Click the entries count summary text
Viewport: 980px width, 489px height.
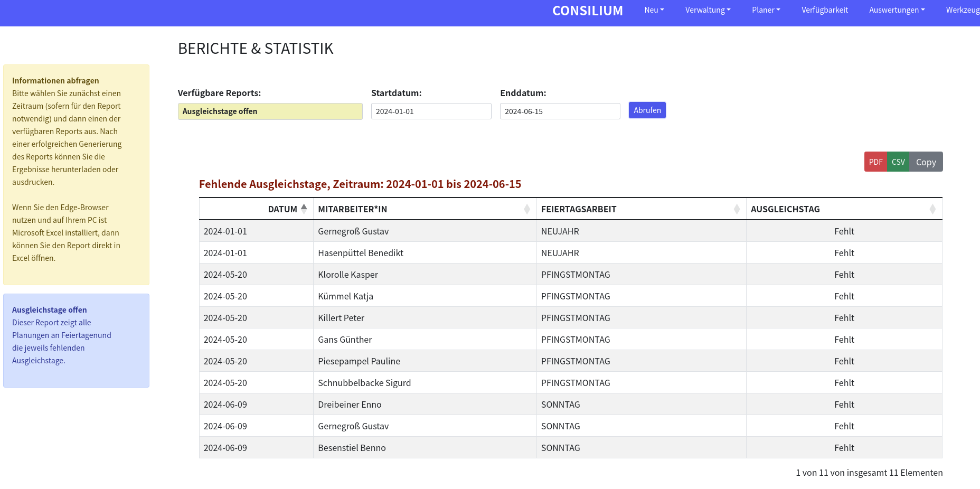tap(869, 473)
